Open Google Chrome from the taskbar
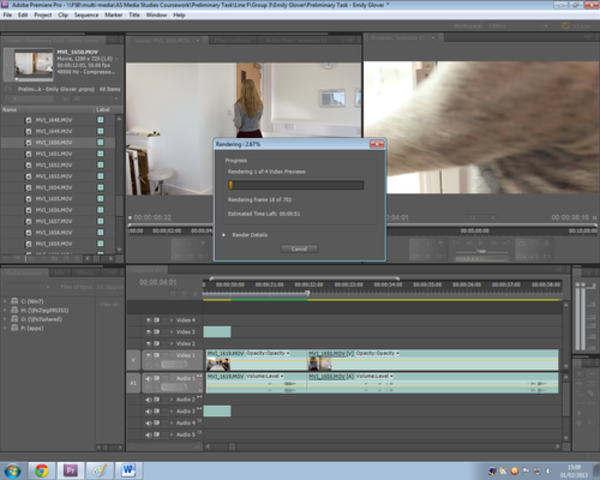 [x=42, y=470]
